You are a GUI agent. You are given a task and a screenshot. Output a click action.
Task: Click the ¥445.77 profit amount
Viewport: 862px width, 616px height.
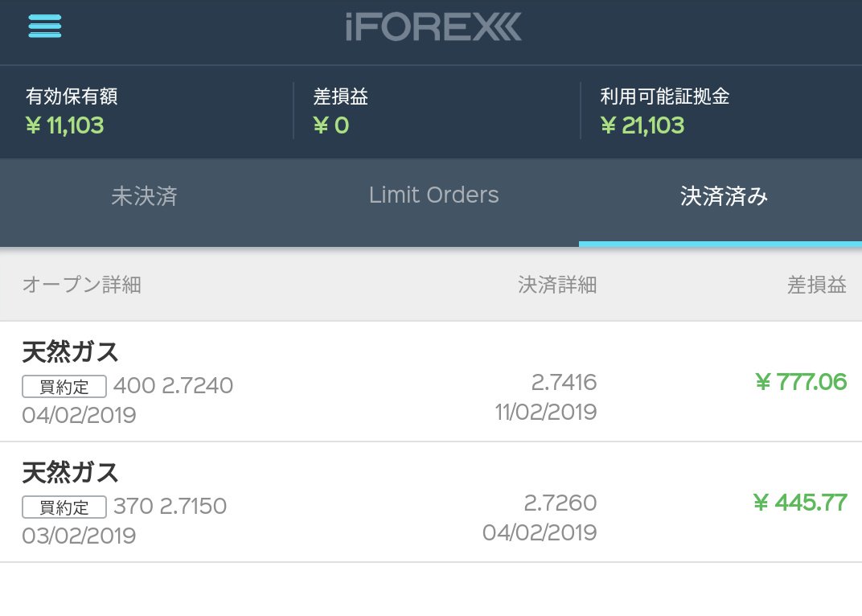(x=800, y=503)
